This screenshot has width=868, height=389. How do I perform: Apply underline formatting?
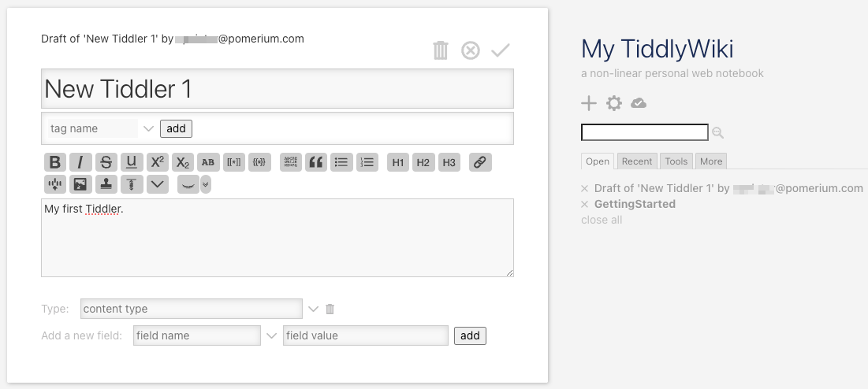(132, 162)
